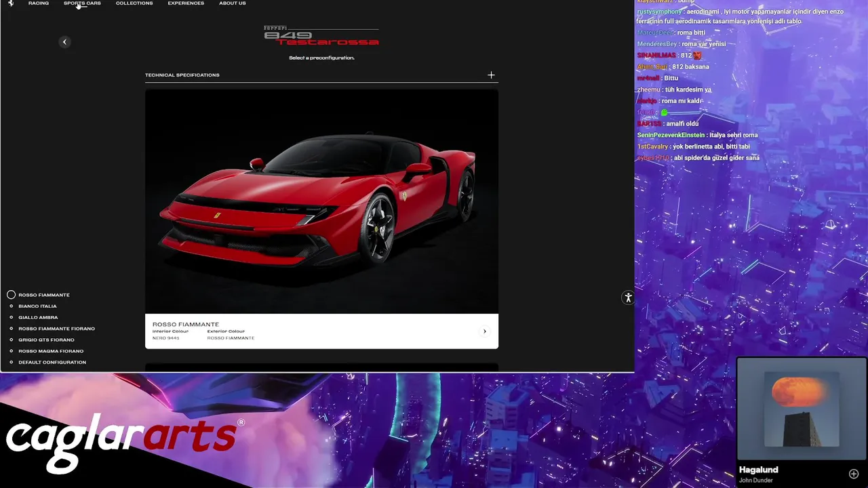Select Default Configuration option
Screen dimensions: 868x488
52,363
